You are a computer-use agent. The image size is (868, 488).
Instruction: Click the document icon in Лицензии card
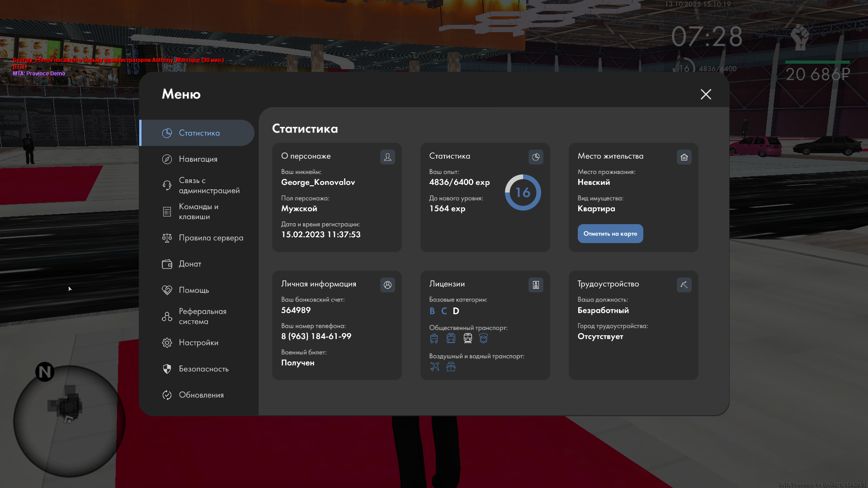coord(536,285)
